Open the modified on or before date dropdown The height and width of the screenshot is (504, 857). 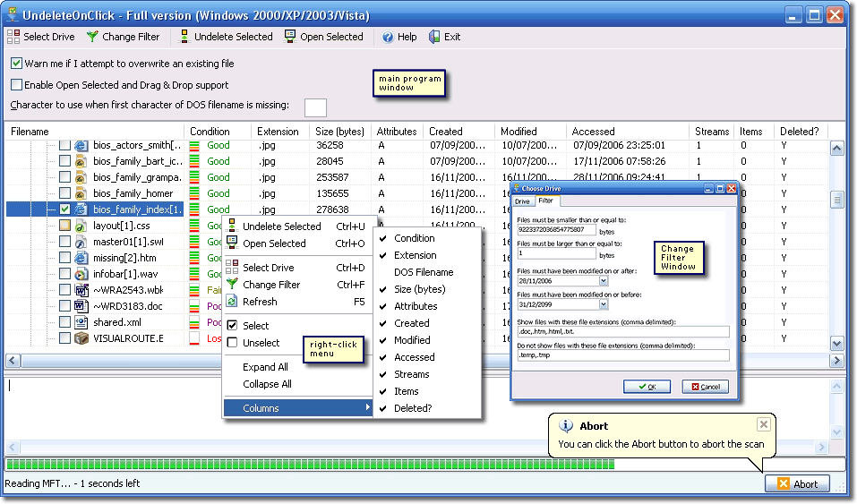coord(604,305)
